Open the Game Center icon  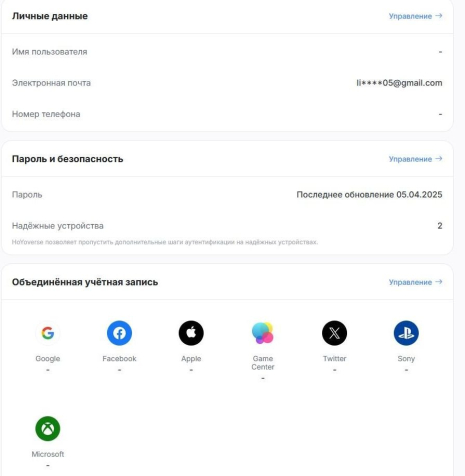263,333
